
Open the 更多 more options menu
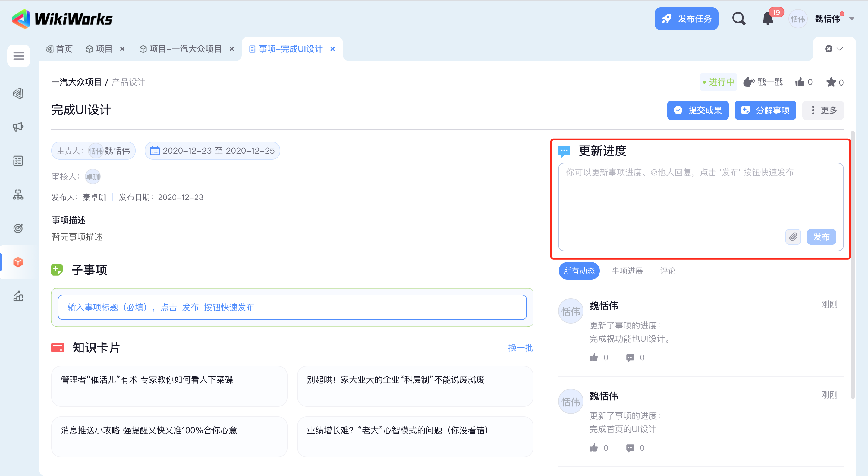click(x=823, y=110)
